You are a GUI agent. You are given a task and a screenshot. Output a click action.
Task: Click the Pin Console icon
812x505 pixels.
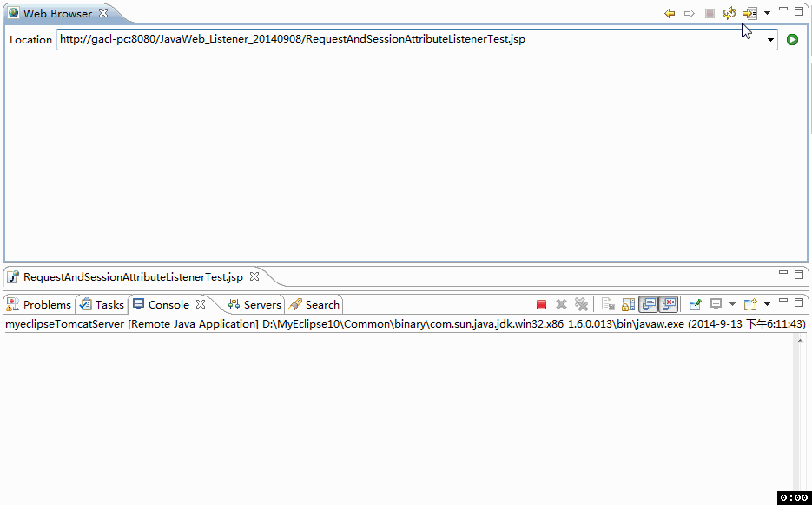coord(695,304)
